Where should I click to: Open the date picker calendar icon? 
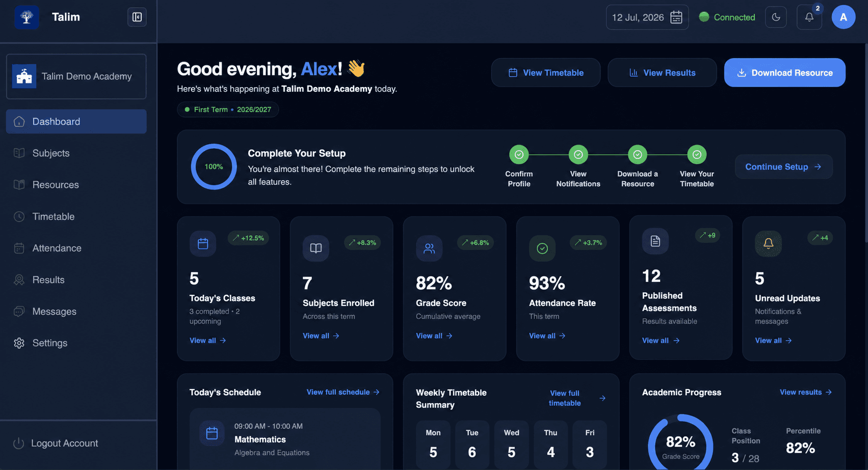(x=676, y=17)
